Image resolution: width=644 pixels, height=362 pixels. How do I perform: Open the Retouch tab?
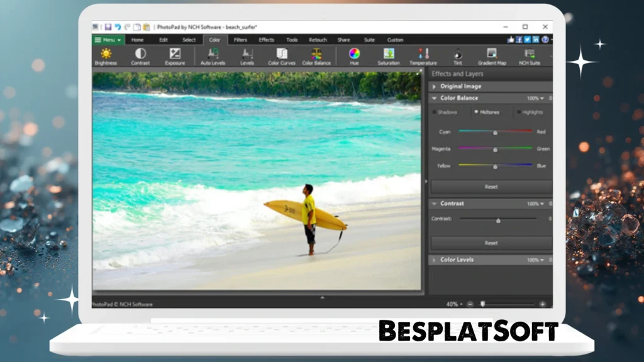(318, 40)
